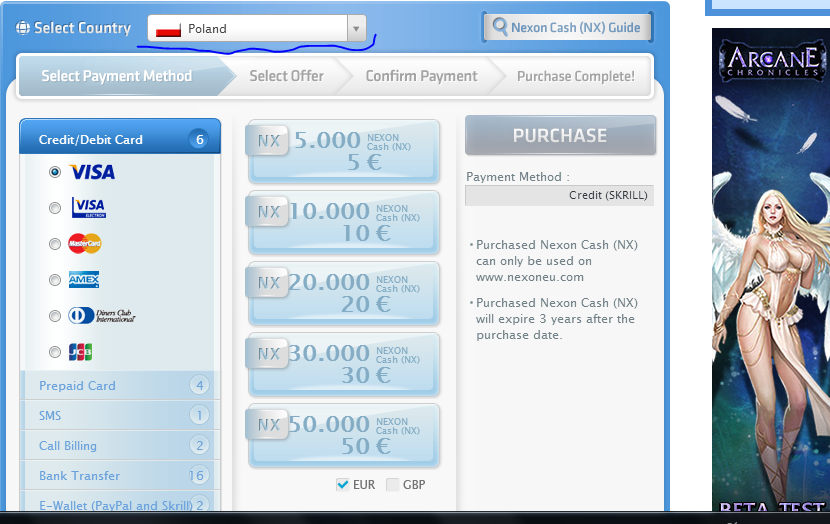Open the country dropdown arrow
Image resolution: width=830 pixels, height=524 pixels.
pyautogui.click(x=356, y=29)
